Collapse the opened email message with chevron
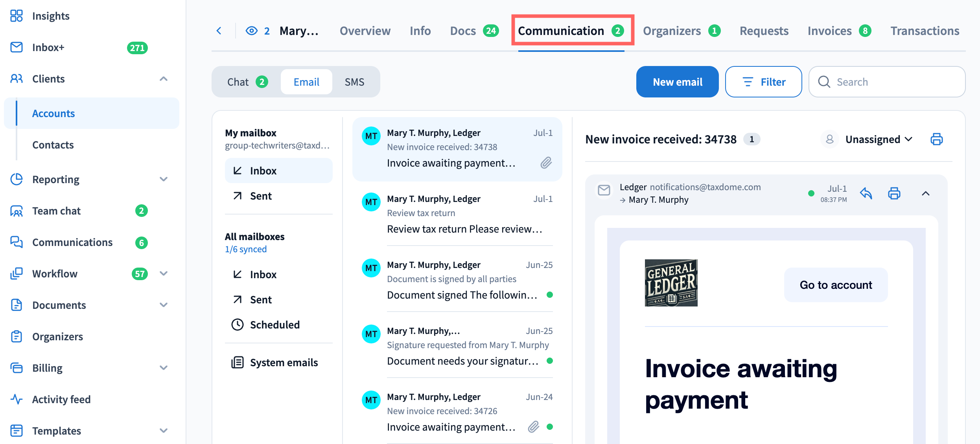The height and width of the screenshot is (444, 980). (926, 193)
